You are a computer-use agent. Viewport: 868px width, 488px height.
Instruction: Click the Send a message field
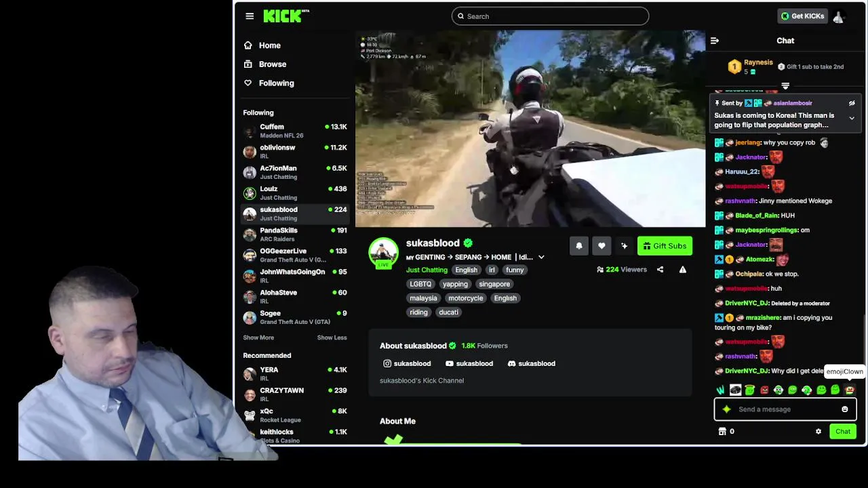(785, 409)
